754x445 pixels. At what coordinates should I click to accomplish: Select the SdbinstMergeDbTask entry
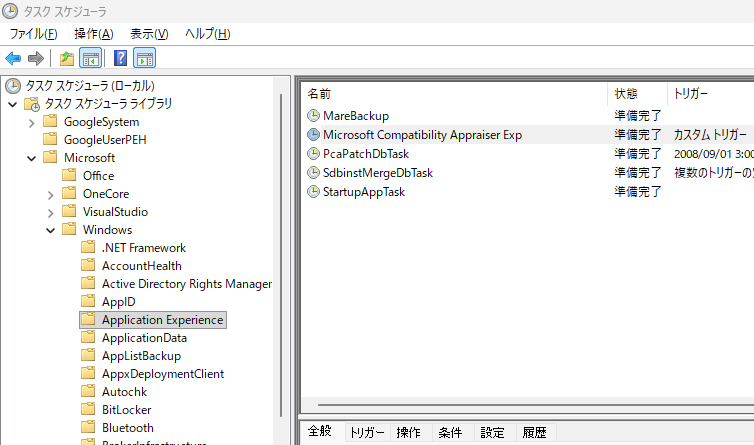point(377,173)
